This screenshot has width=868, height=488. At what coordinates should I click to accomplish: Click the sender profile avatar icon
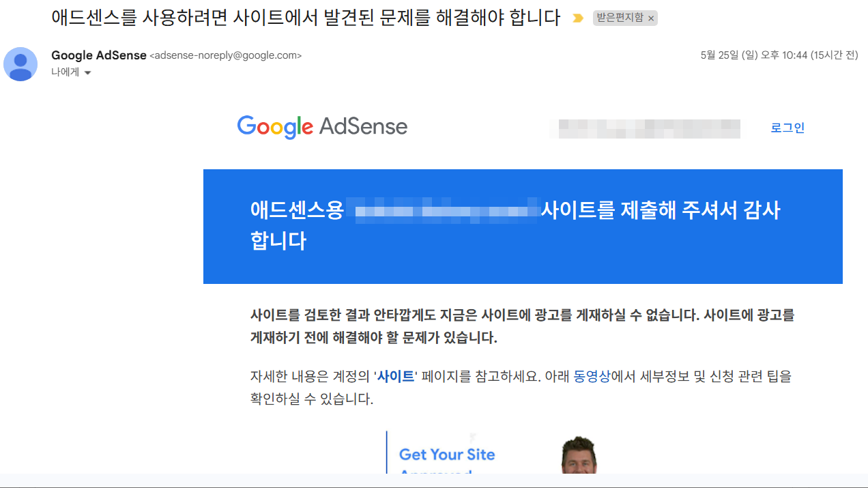click(x=20, y=64)
